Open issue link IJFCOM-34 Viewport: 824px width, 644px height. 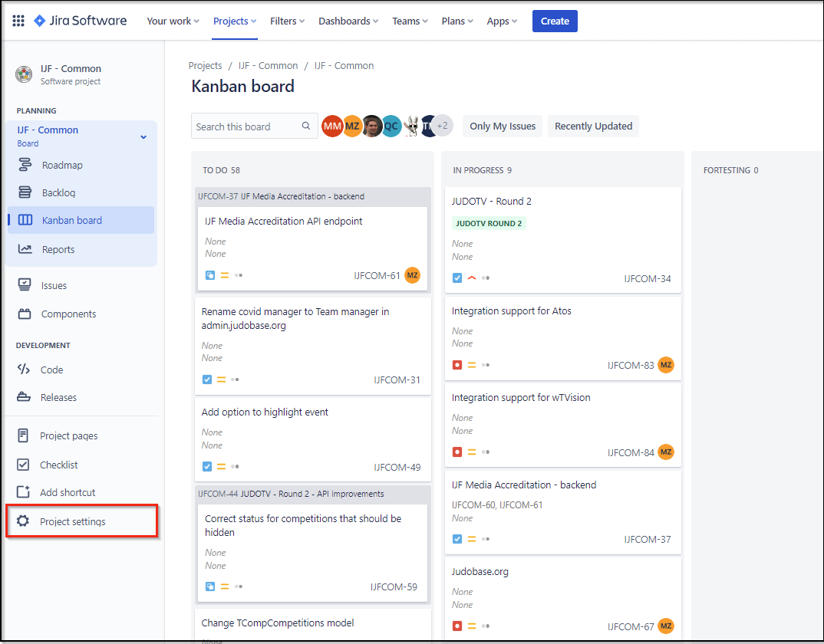pos(648,278)
